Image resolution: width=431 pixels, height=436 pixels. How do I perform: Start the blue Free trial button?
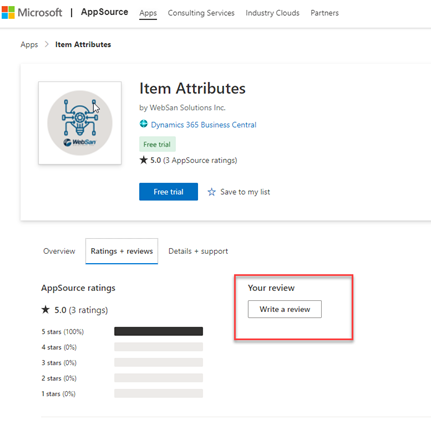tap(168, 192)
